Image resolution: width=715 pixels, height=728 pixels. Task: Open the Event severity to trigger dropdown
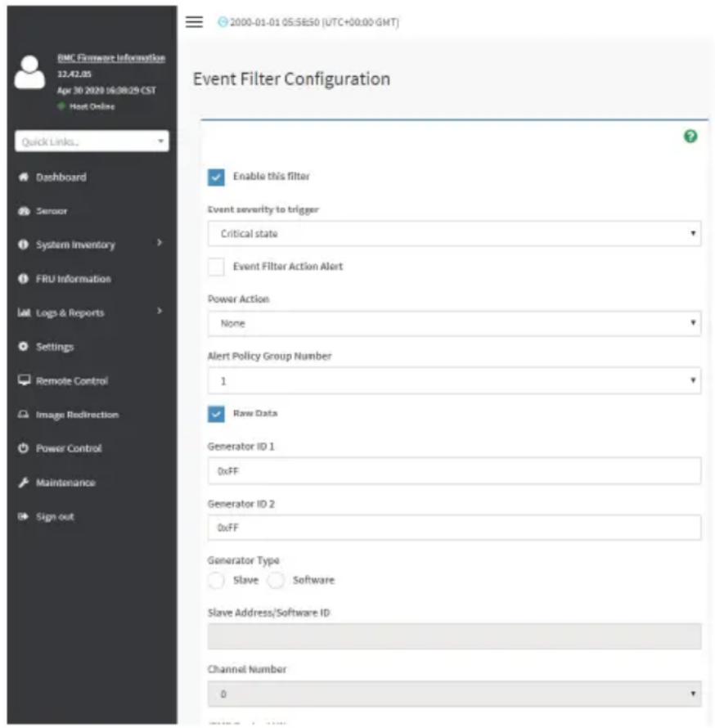click(x=454, y=234)
